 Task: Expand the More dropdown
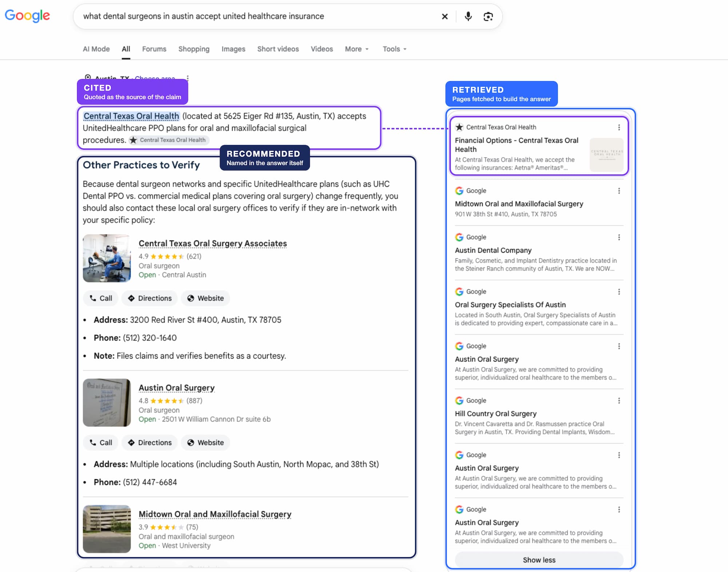pyautogui.click(x=357, y=49)
